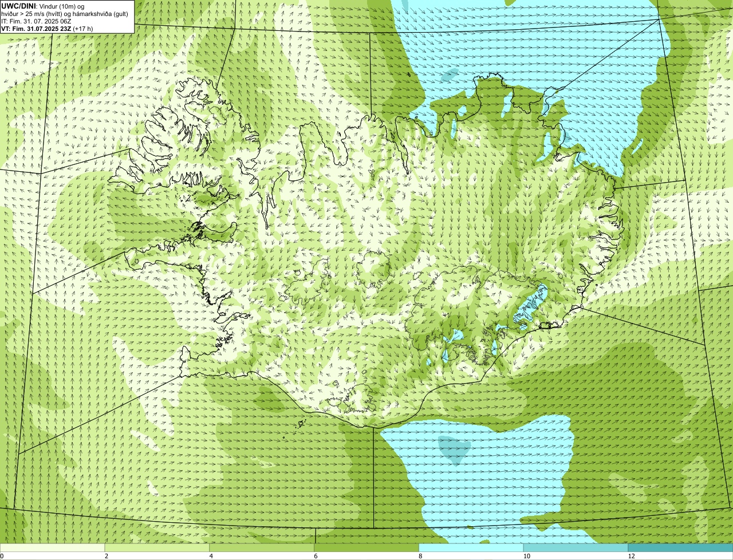Select the small teal patch in the northern cyan area
Viewport: 733px width, 560px height.
click(x=450, y=74)
